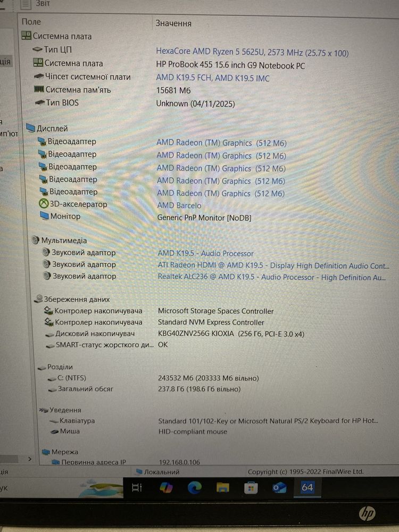Click the Поле column header

(31, 22)
